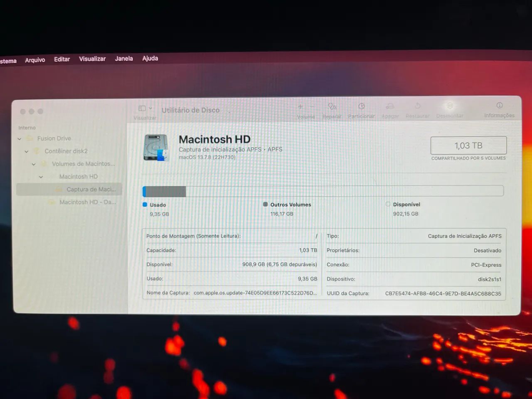The width and height of the screenshot is (532, 399).
Task: Click the Macintosh HD title heading
Action: tap(214, 139)
